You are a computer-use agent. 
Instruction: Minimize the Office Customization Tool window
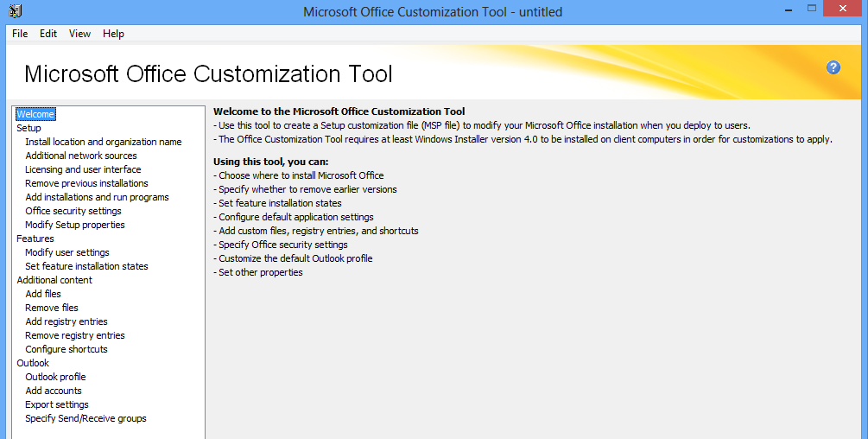click(789, 10)
